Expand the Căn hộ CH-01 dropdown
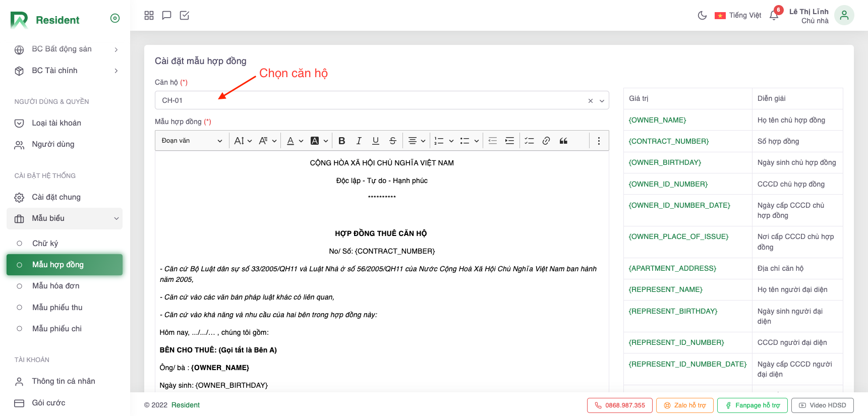The height and width of the screenshot is (416, 868). click(x=602, y=101)
